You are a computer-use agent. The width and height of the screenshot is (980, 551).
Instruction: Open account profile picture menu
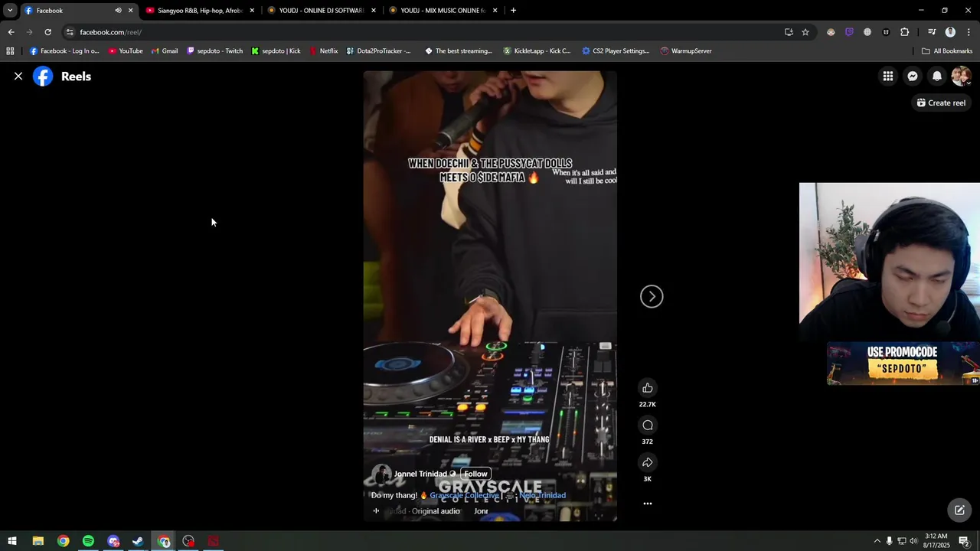[961, 77]
